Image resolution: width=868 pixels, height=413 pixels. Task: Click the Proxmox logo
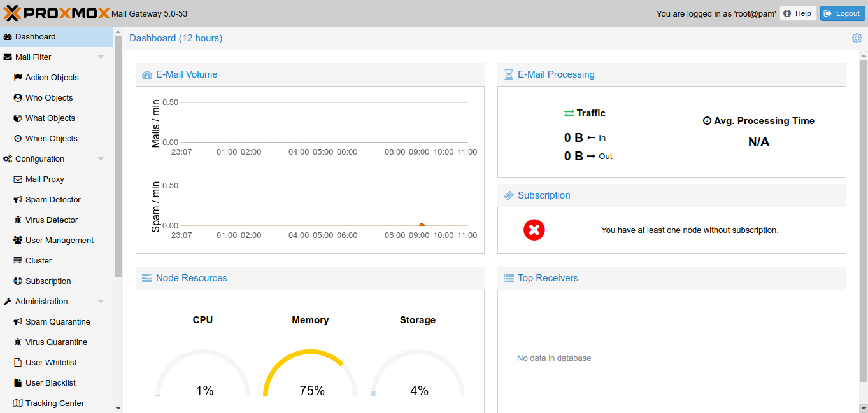click(57, 13)
